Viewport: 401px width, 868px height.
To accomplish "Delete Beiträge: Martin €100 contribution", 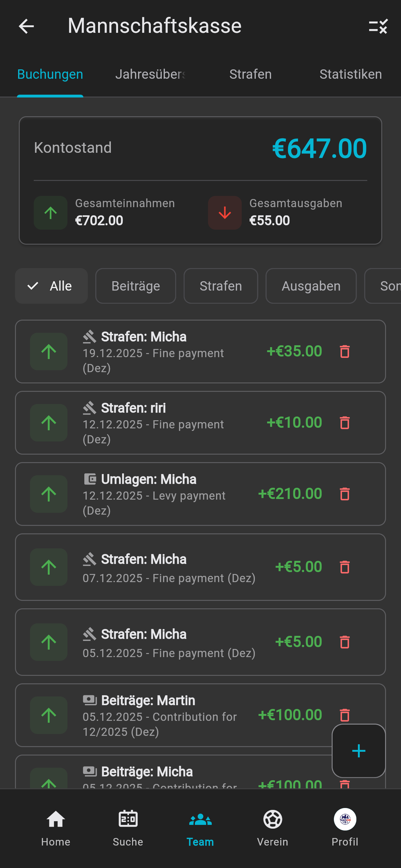I will point(344,714).
